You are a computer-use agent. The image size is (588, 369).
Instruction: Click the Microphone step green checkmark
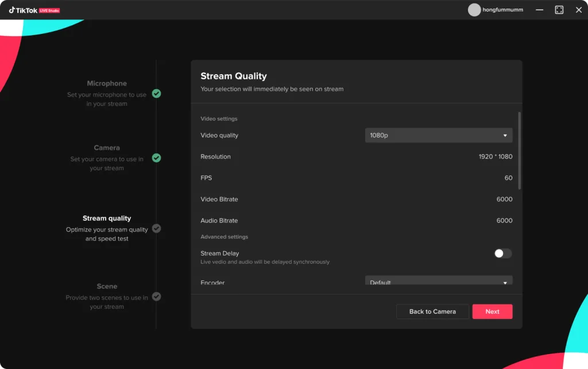click(x=156, y=93)
